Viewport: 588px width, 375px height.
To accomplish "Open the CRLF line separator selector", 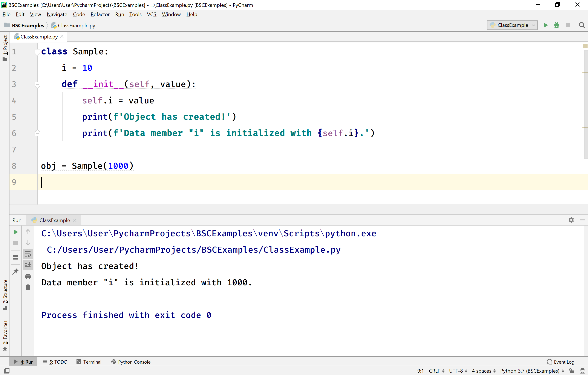I will pyautogui.click(x=435, y=371).
